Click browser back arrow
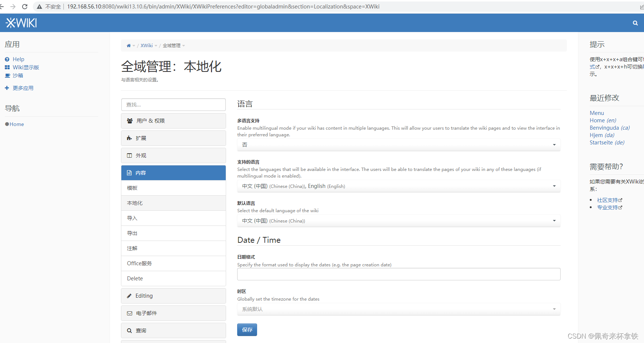 2,7
